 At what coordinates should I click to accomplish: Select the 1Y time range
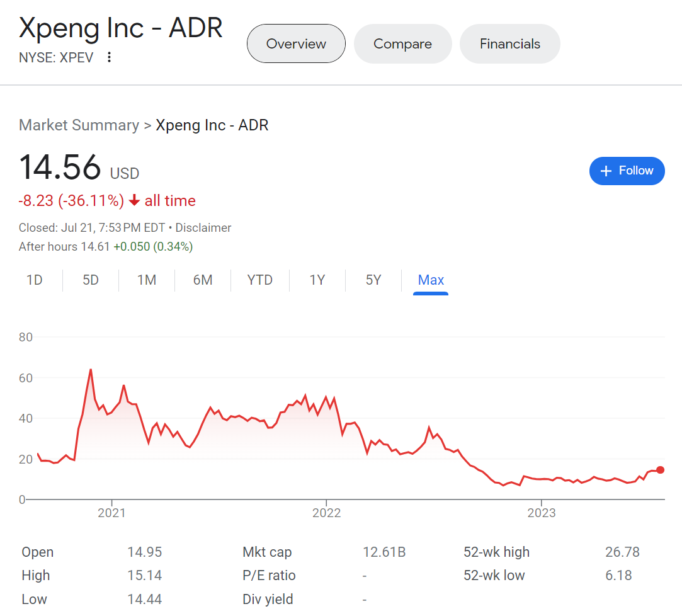tap(317, 280)
